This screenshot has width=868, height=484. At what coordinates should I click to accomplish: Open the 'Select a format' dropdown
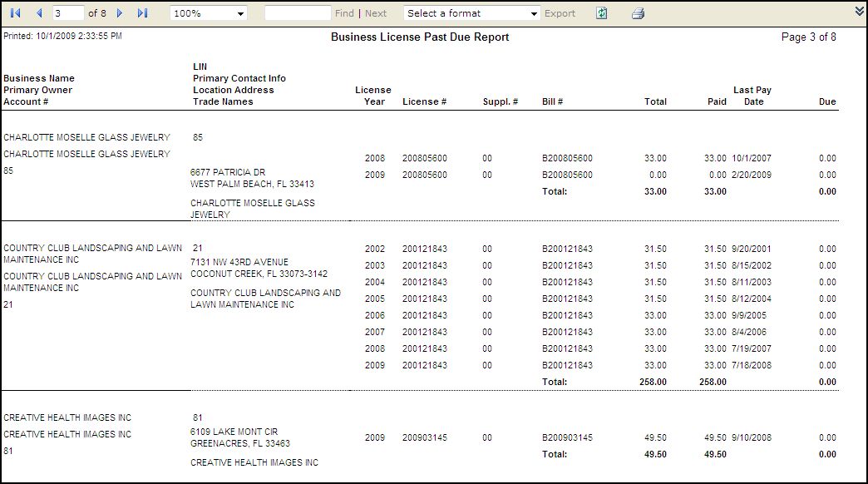coord(471,13)
